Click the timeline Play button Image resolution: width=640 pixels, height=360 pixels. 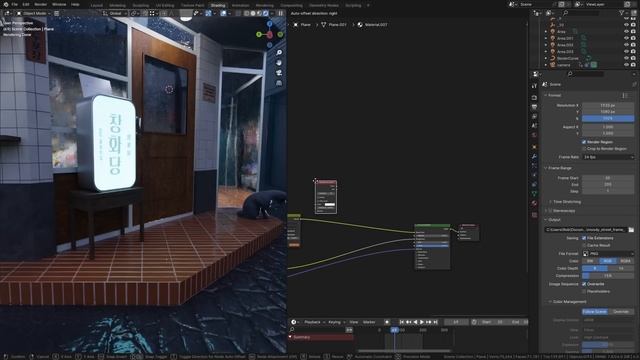pos(422,322)
